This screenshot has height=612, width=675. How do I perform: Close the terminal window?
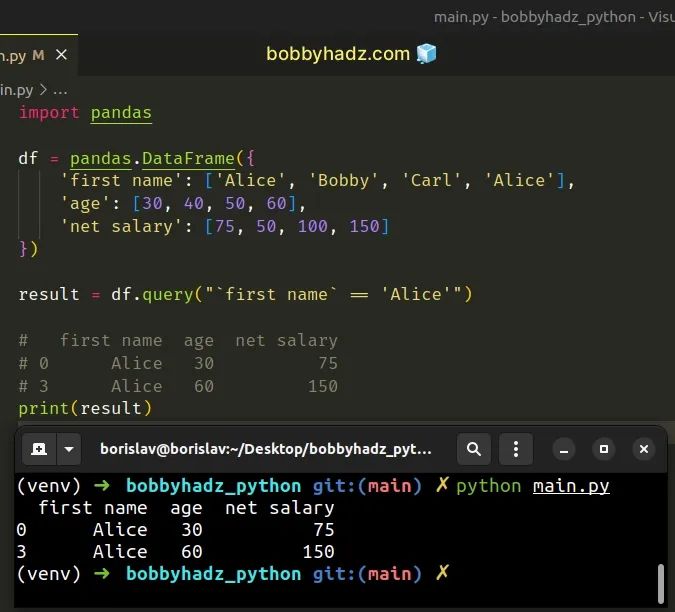pyautogui.click(x=644, y=449)
